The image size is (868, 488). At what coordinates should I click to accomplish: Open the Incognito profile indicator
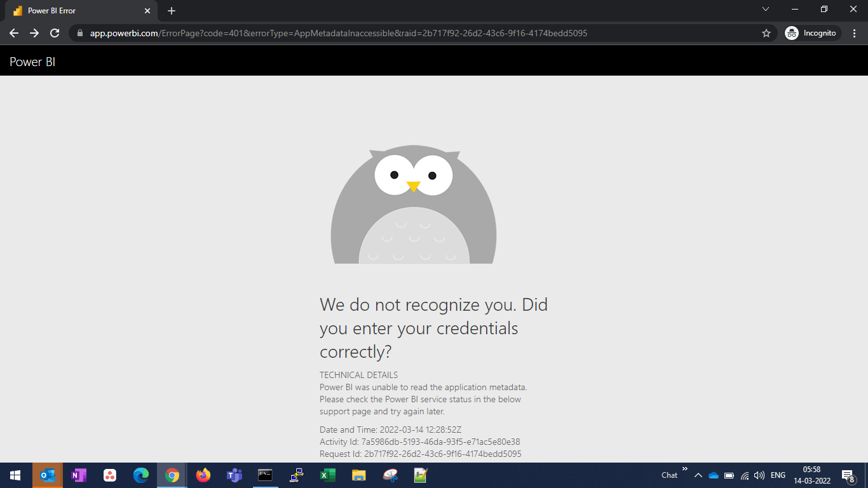click(813, 33)
